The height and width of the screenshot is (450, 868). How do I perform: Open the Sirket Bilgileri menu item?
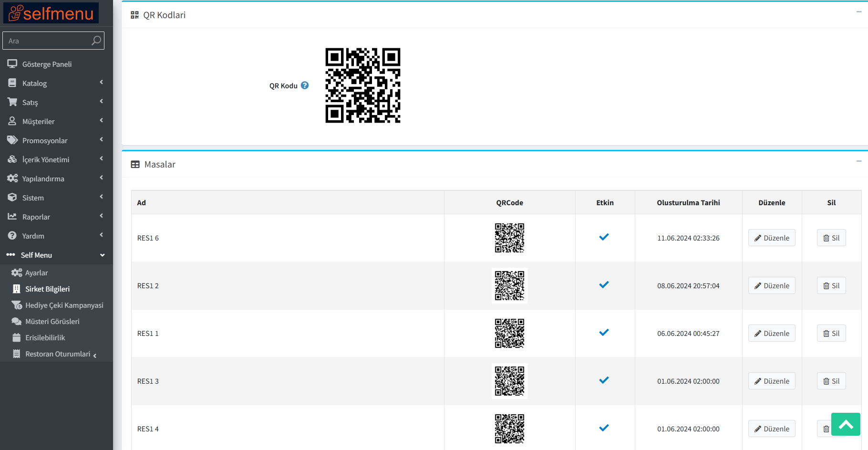(48, 289)
